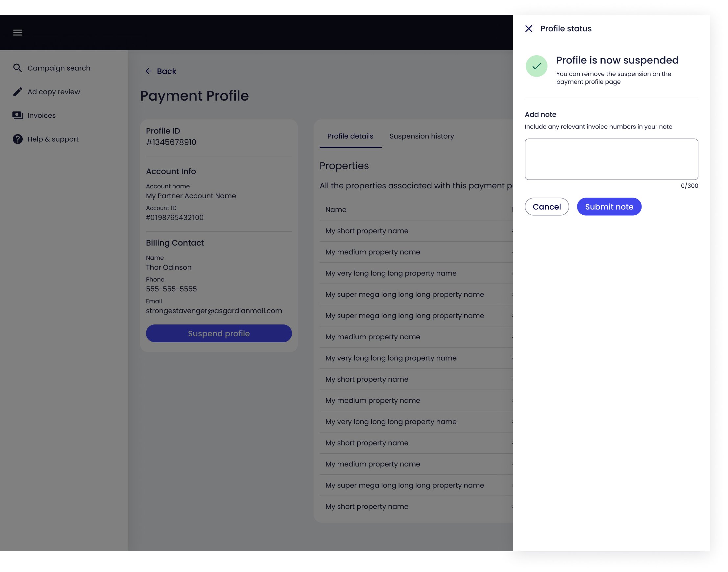This screenshot has height=572, width=728.
Task: Submit the note
Action: point(609,207)
